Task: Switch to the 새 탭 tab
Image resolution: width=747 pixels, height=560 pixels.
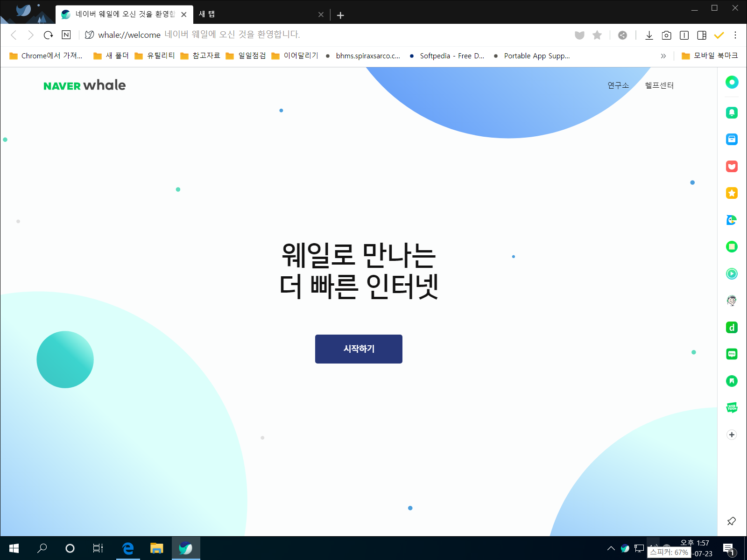Action: click(259, 14)
